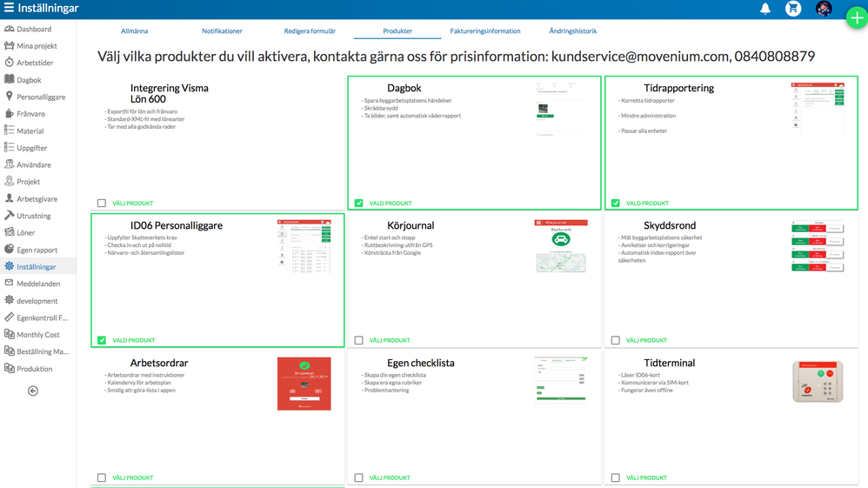
Task: Click the Meddelanden envelope icon
Action: pos(10,283)
